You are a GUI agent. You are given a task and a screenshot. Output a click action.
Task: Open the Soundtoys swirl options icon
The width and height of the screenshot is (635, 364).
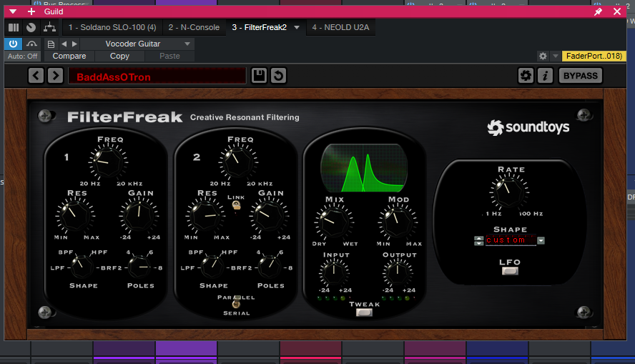coord(526,76)
